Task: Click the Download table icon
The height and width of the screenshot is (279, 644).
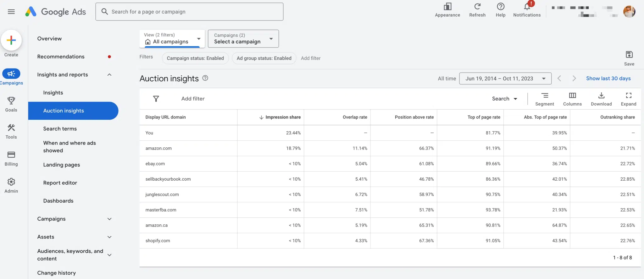Action: click(601, 96)
